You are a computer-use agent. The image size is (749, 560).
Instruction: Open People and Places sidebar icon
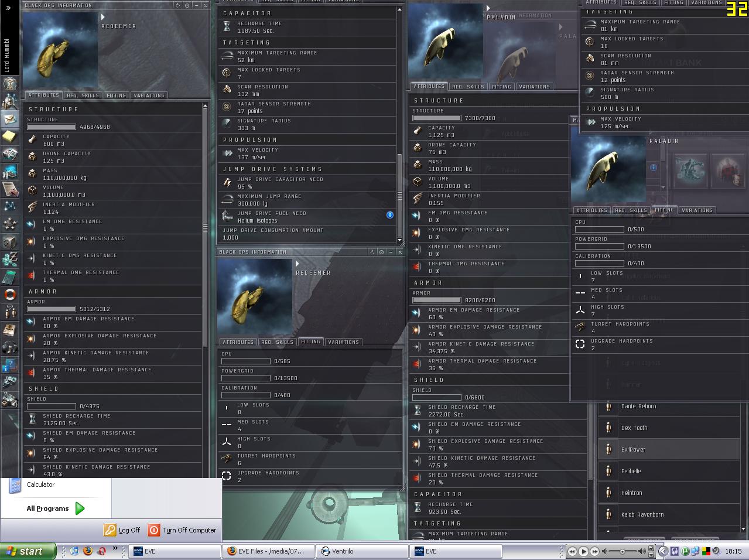tap(9, 101)
